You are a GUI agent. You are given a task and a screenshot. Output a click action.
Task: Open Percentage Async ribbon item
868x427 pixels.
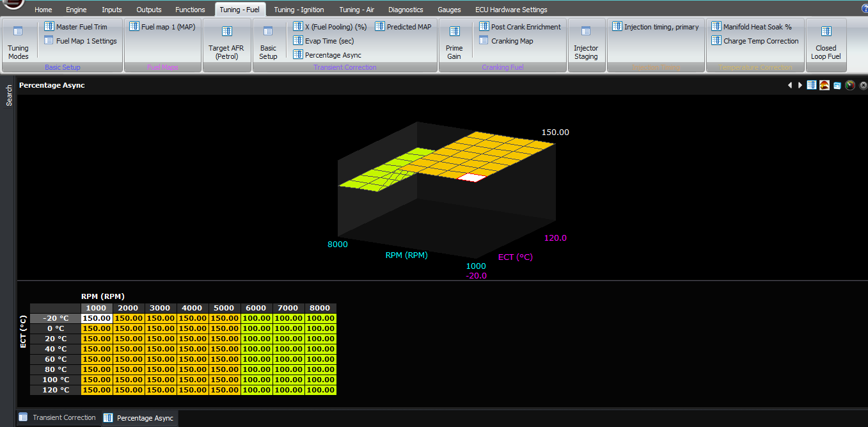click(x=327, y=55)
